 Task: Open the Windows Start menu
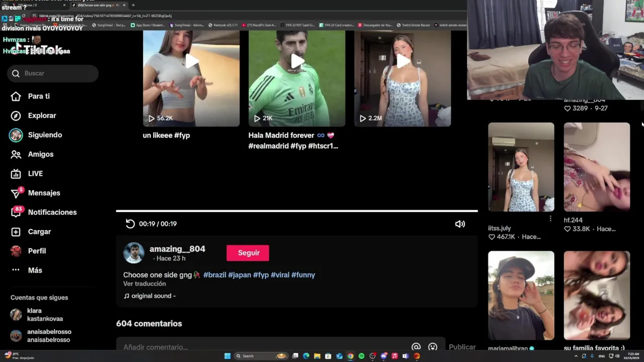227,356
